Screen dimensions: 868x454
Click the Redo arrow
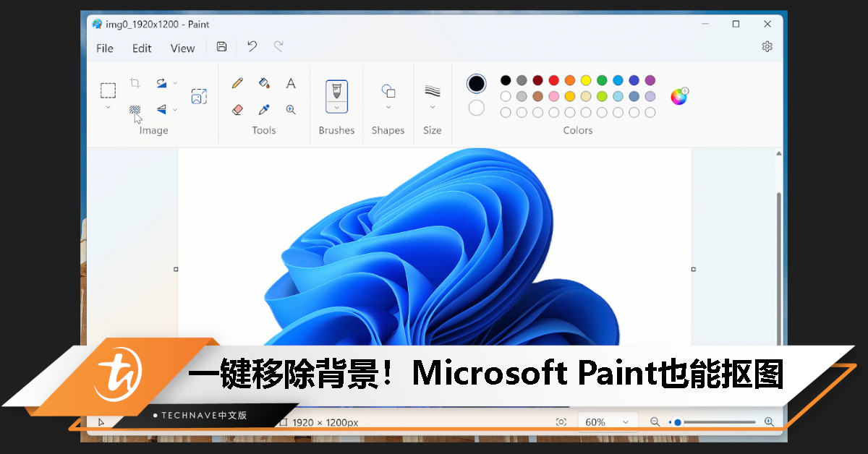pos(278,46)
